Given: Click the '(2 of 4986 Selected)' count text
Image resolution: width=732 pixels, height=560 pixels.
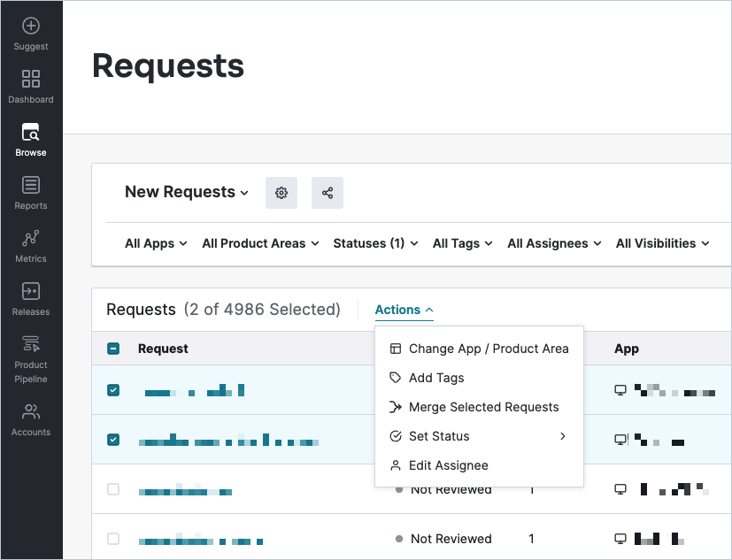Looking at the screenshot, I should (262, 310).
